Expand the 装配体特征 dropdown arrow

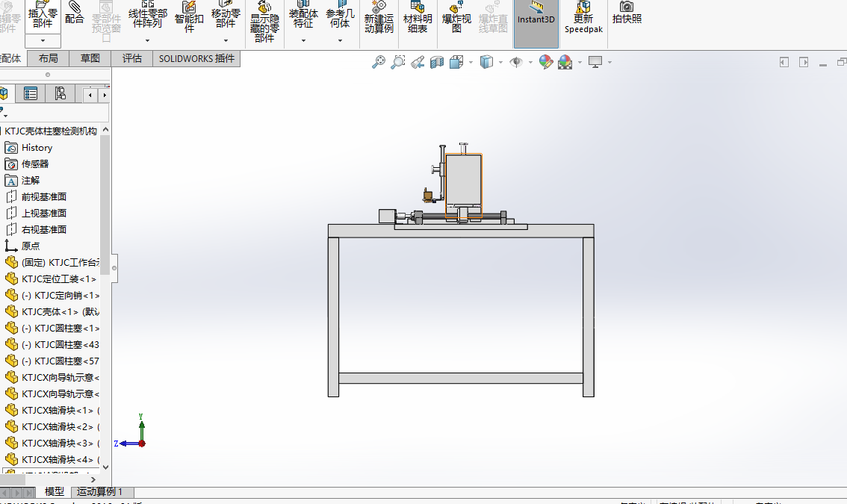pyautogui.click(x=303, y=40)
